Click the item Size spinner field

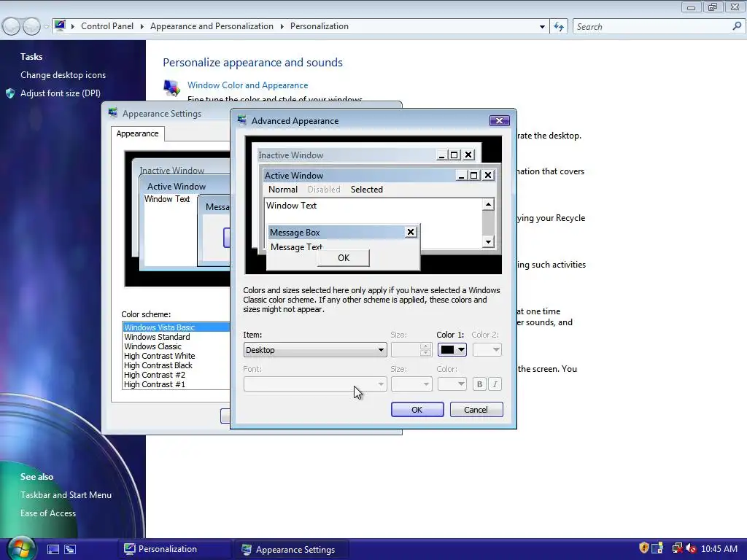click(411, 350)
